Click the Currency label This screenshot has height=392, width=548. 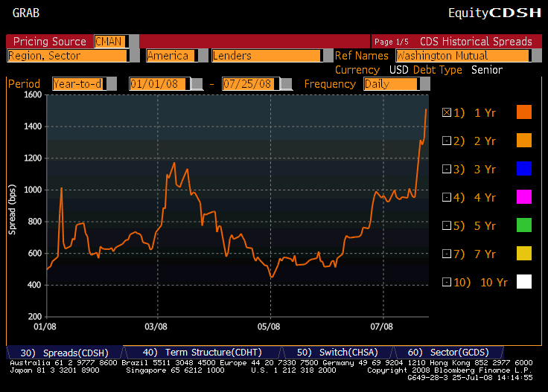[357, 70]
